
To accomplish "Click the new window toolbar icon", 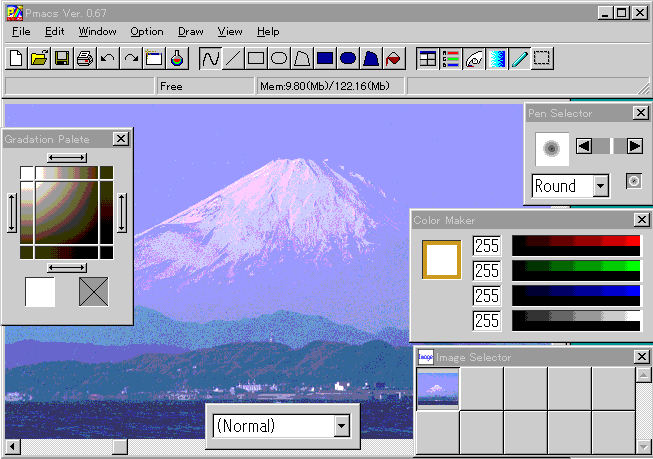I will point(154,58).
